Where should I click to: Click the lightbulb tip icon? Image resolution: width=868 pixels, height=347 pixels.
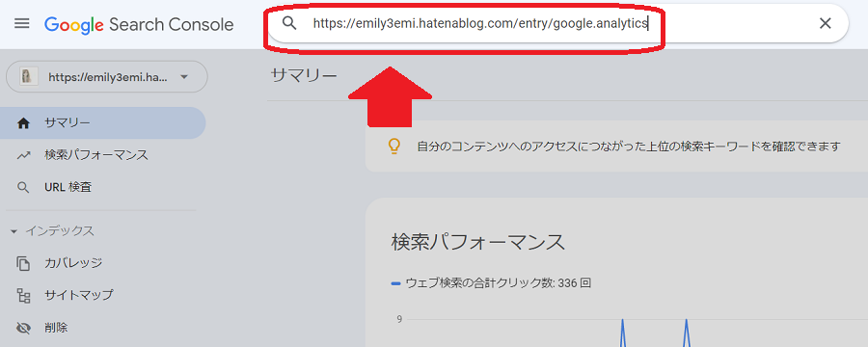[x=393, y=147]
